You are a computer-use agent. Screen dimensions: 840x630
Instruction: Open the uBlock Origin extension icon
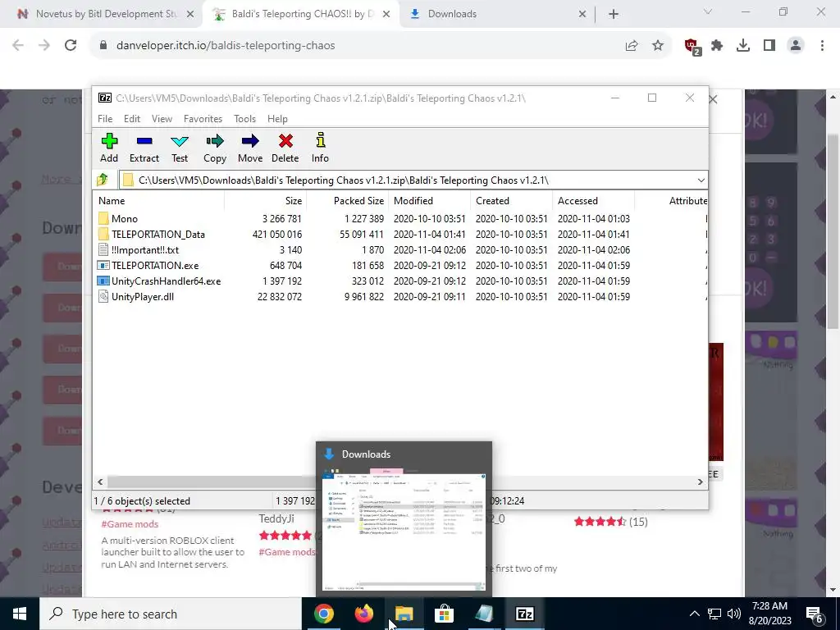click(x=692, y=47)
